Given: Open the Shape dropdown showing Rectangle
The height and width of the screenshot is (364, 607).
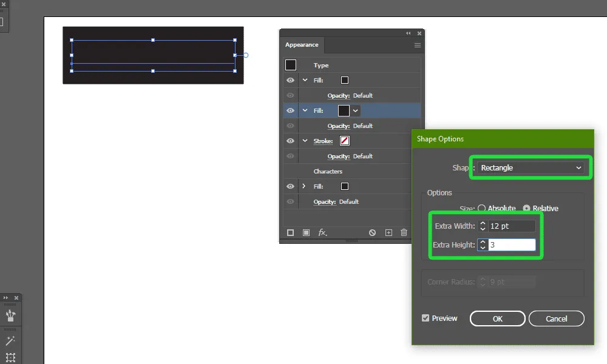Looking at the screenshot, I should [531, 168].
